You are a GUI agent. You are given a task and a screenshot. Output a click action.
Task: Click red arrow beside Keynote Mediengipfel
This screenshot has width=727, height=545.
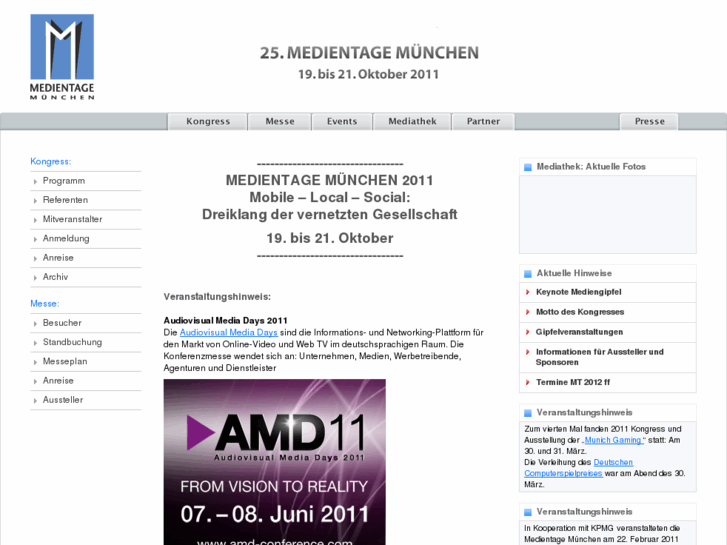[528, 292]
